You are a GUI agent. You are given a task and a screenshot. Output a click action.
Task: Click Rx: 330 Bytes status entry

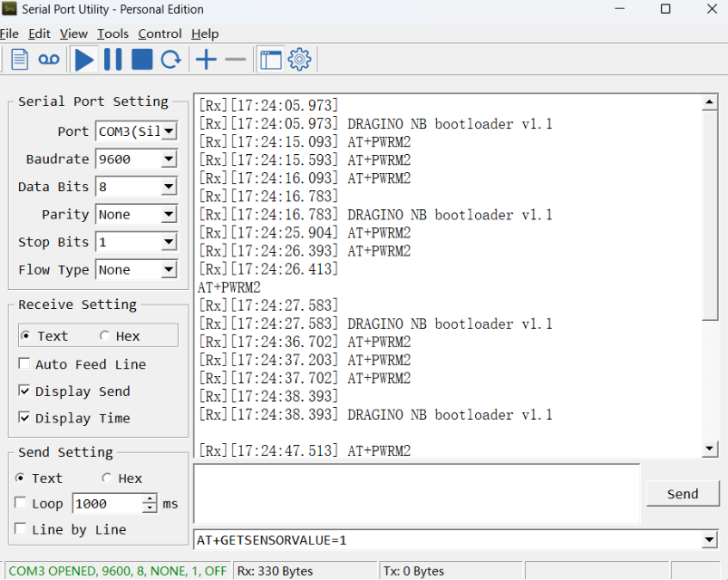pyautogui.click(x=275, y=571)
